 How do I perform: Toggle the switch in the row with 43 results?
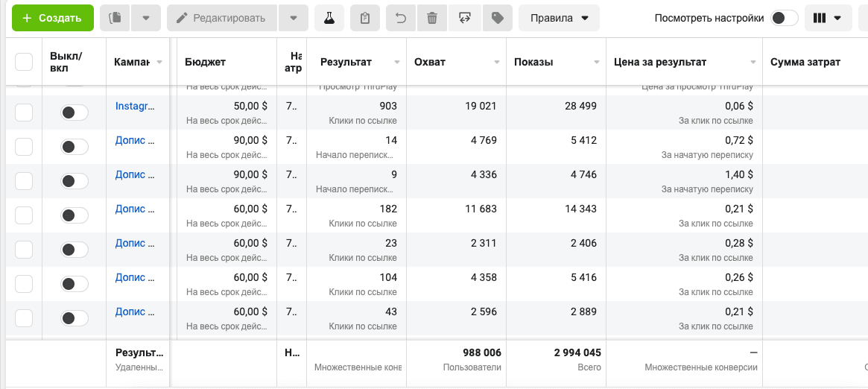click(75, 319)
